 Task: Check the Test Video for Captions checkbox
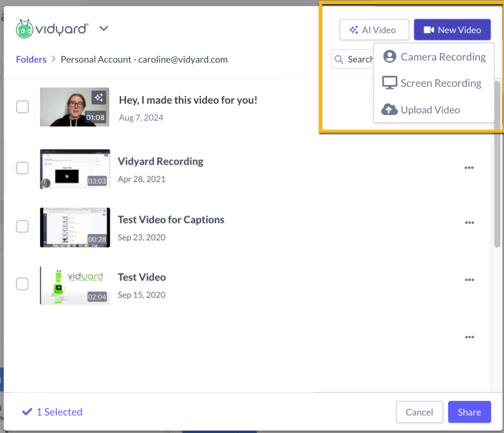[22, 226]
